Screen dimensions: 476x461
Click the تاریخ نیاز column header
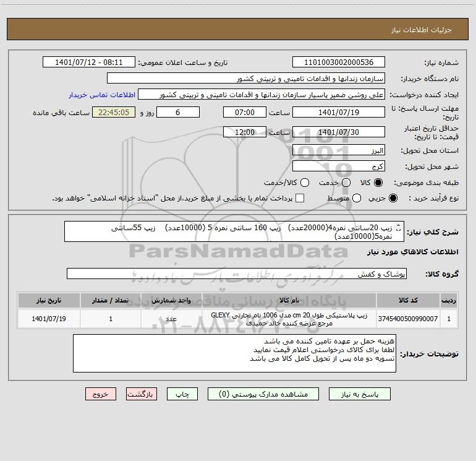[x=49, y=301]
